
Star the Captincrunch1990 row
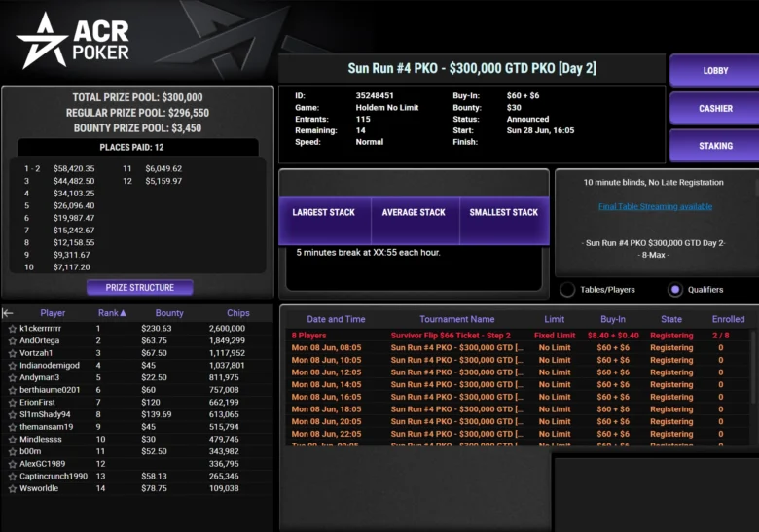(x=12, y=477)
